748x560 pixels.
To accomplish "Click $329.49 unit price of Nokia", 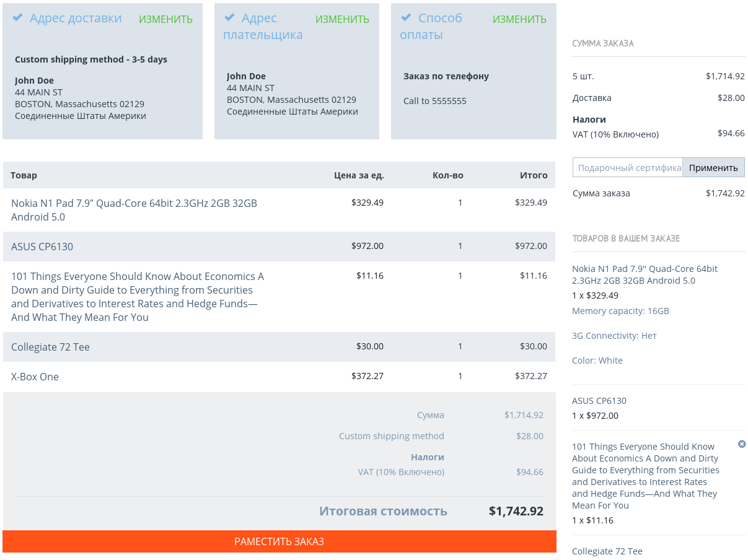I will tap(367, 203).
